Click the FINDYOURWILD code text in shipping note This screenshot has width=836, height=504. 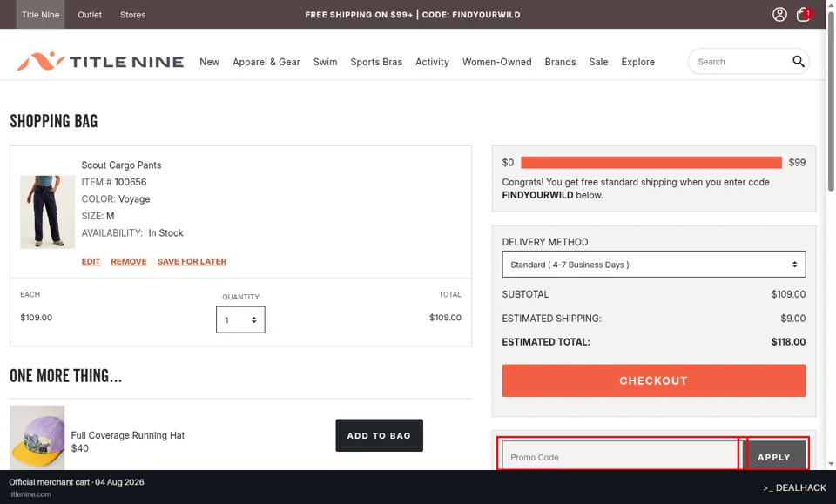537,195
